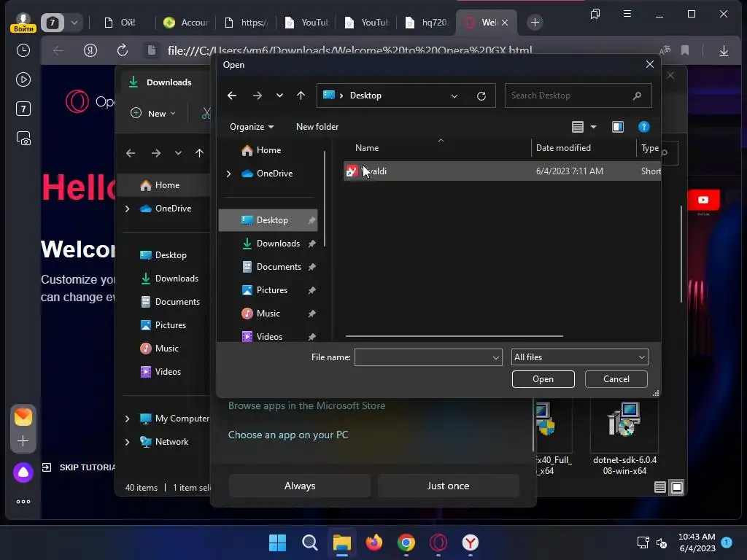Go up one folder in Open dialog
The image size is (747, 560).
[x=301, y=96]
